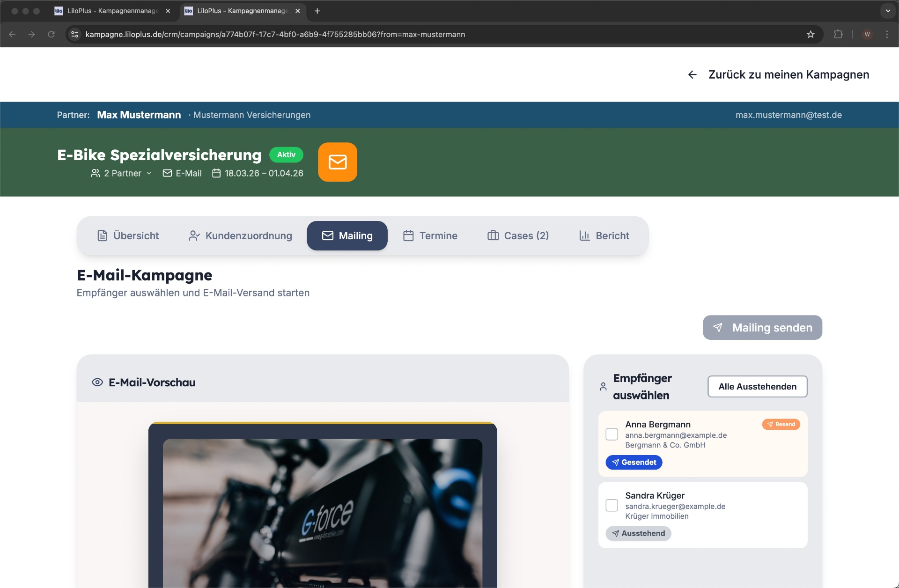Open the browser extensions icon

click(838, 34)
